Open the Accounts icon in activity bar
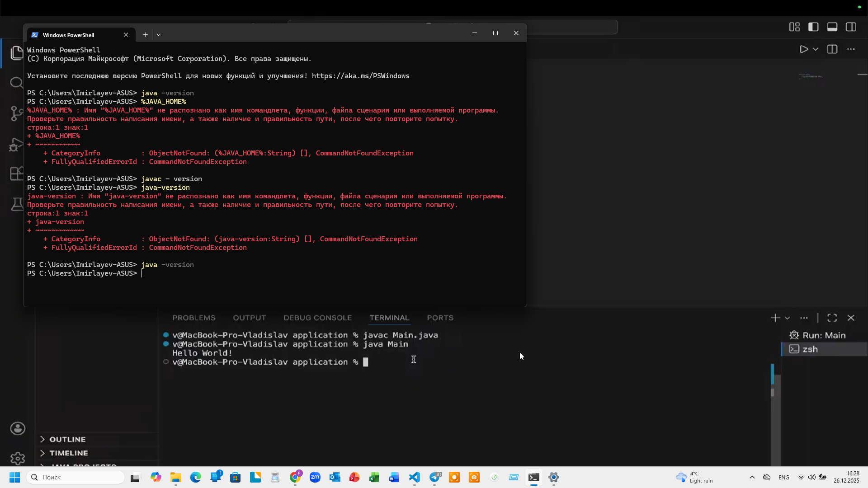 (x=18, y=428)
